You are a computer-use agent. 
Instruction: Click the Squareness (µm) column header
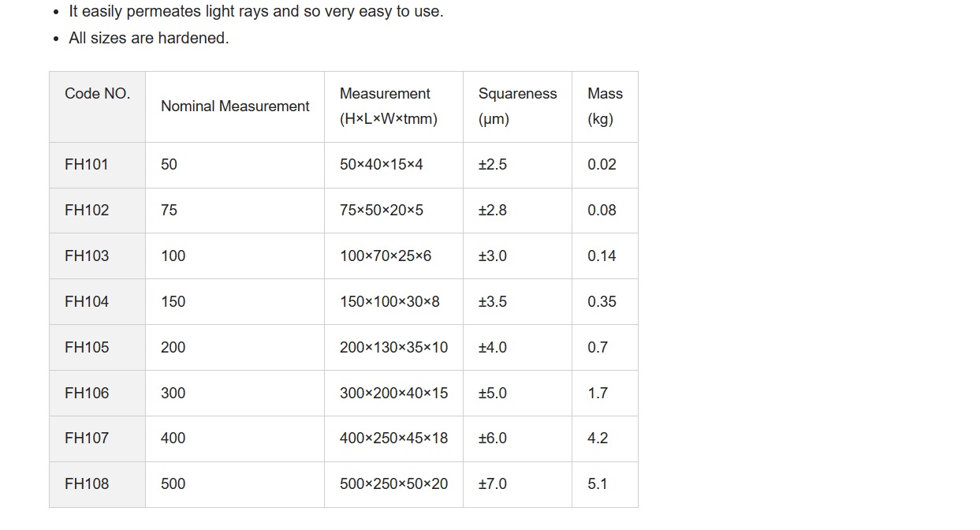(x=517, y=106)
